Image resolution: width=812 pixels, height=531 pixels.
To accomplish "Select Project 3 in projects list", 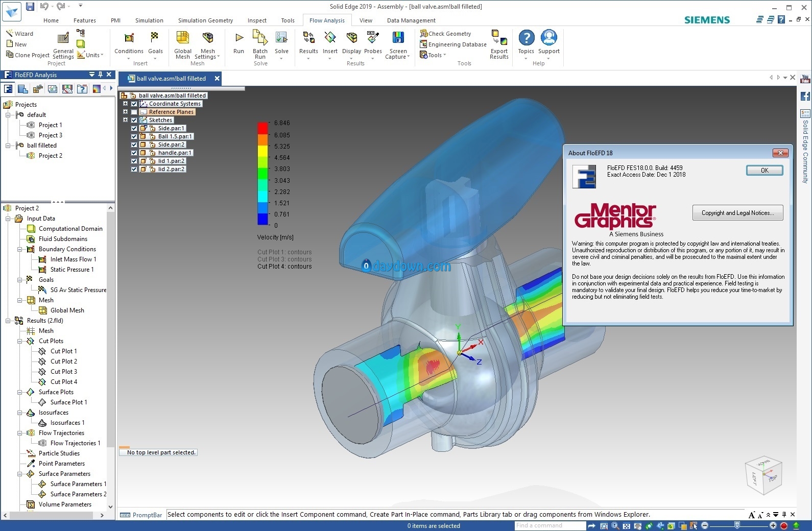I will tap(50, 135).
